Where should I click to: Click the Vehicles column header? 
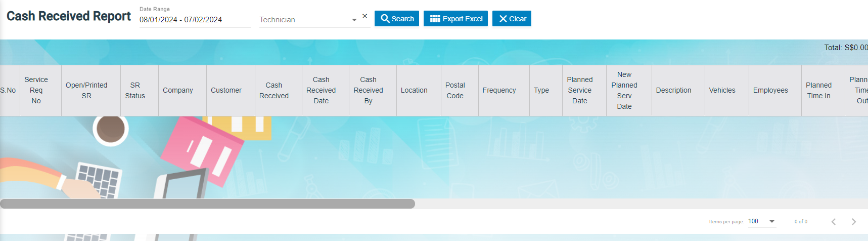(x=722, y=90)
